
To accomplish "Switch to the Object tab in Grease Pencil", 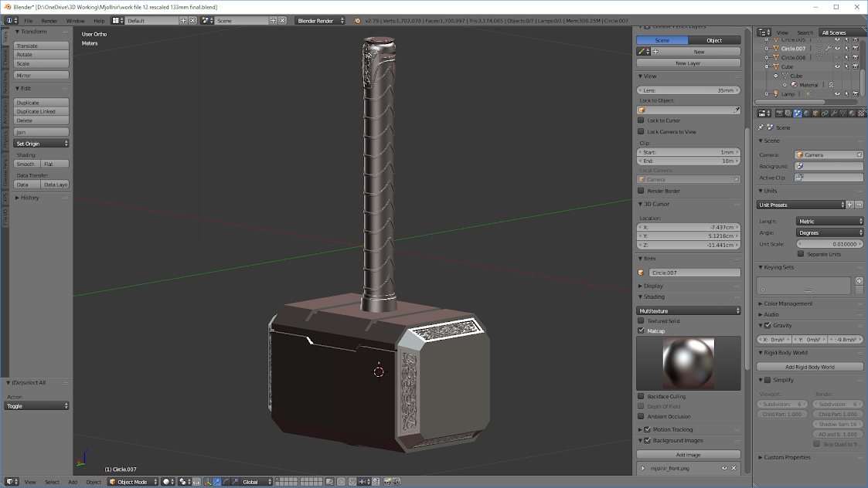I will [x=714, y=40].
